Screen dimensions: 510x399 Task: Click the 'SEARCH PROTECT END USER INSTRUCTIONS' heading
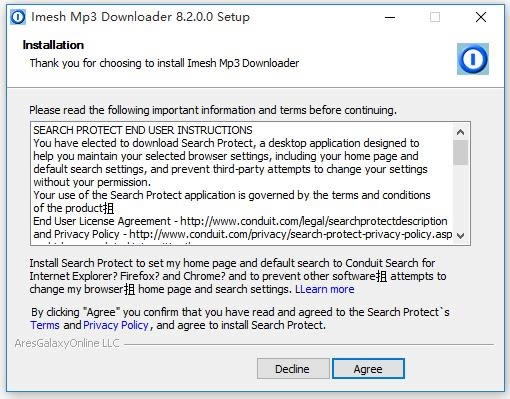[143, 130]
